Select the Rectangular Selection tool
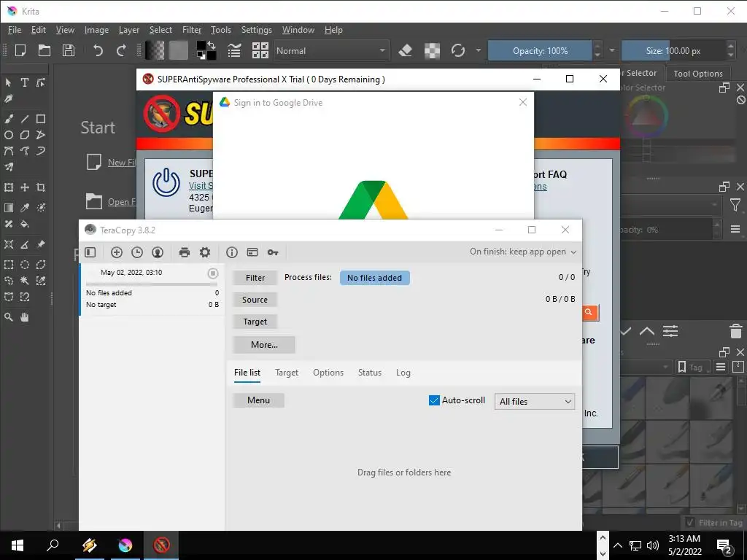 coord(9,265)
